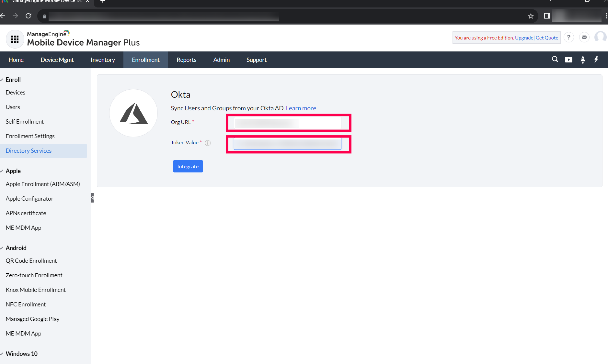The width and height of the screenshot is (608, 364).
Task: Click the Integrate button
Action: [188, 166]
